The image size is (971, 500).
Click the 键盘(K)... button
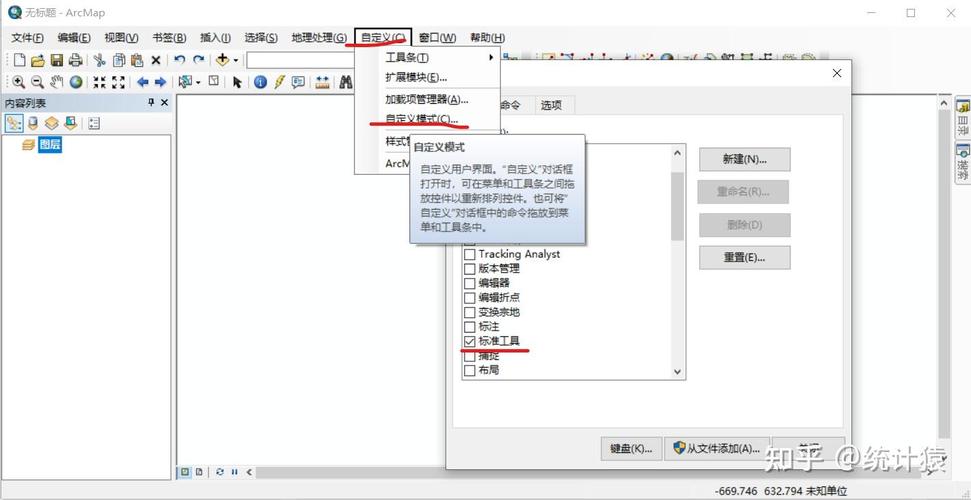click(x=631, y=449)
